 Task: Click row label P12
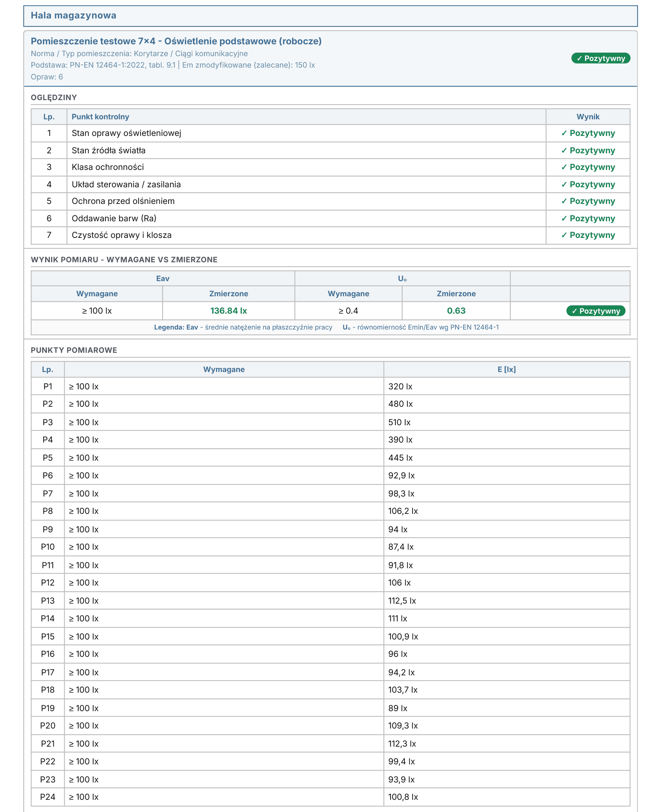(48, 583)
